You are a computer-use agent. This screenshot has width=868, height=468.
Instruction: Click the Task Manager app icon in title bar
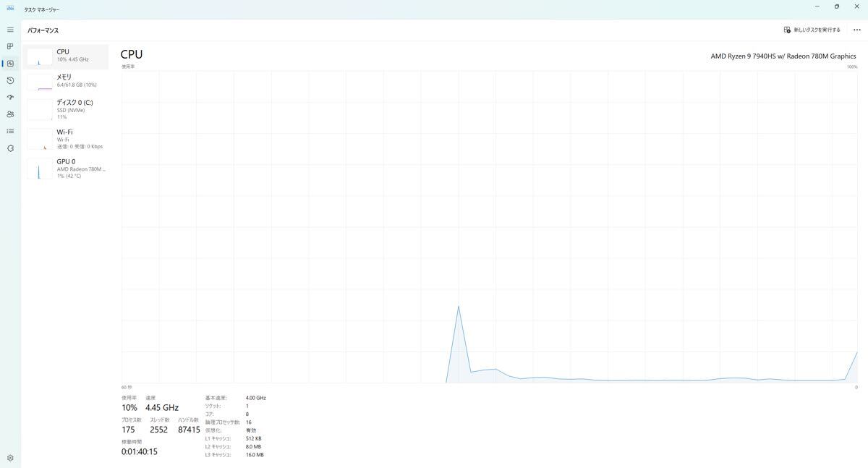10,9
